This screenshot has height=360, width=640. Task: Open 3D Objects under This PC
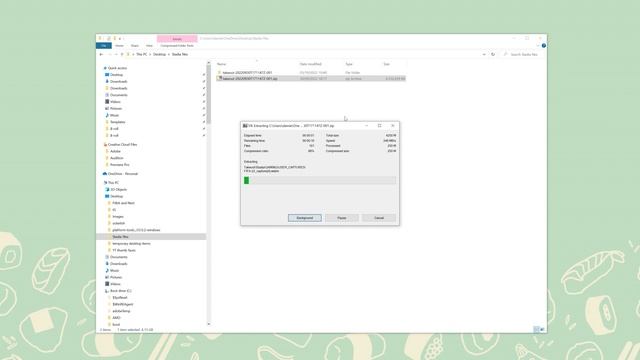click(118, 189)
